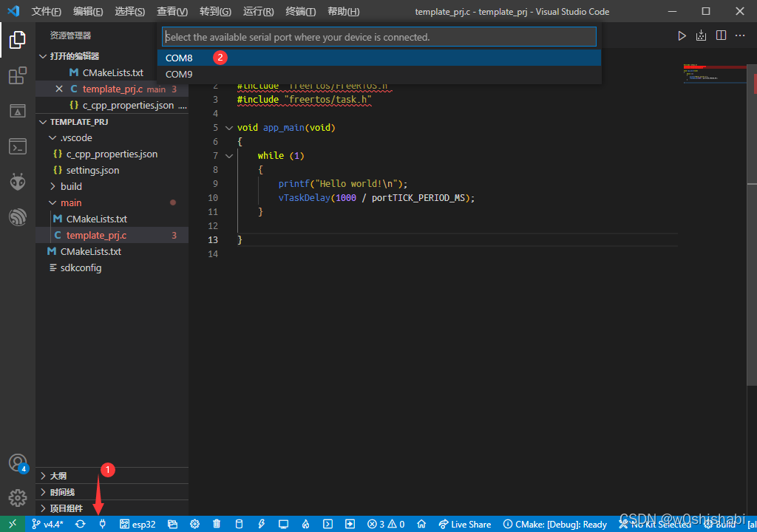The width and height of the screenshot is (757, 532).
Task: Open the Accounts icon with badge 4
Action: click(x=18, y=463)
